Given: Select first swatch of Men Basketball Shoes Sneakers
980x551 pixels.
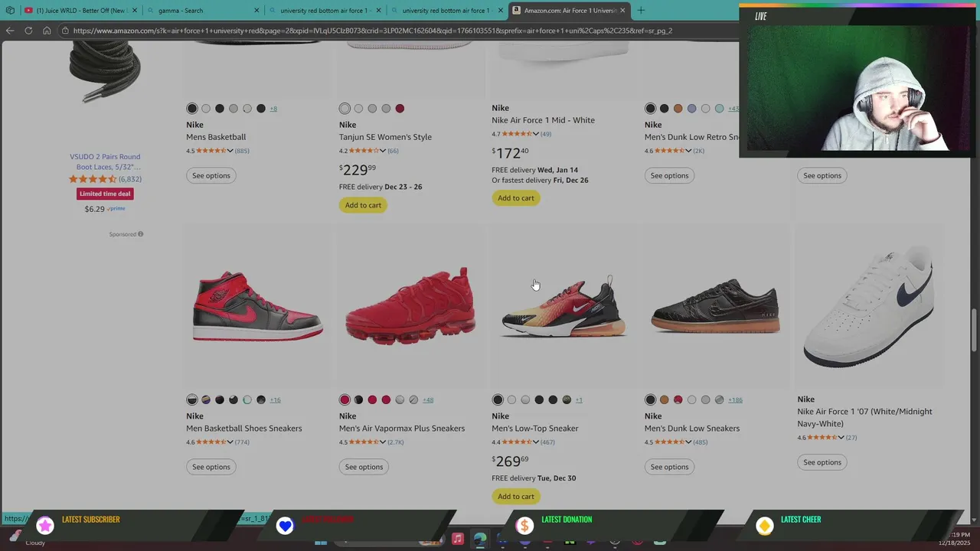Looking at the screenshot, I should [192, 400].
